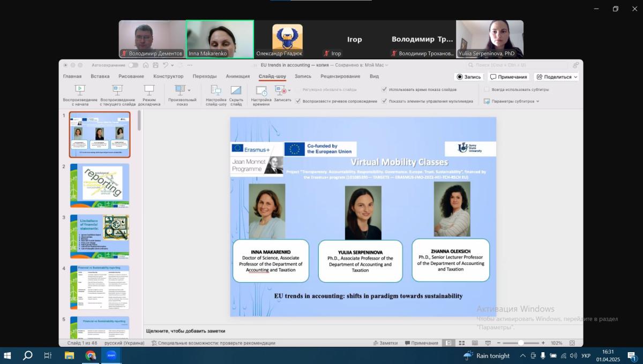Select slide 3 thumbnail about limitations
Image resolution: width=643 pixels, height=364 pixels.
point(100,236)
